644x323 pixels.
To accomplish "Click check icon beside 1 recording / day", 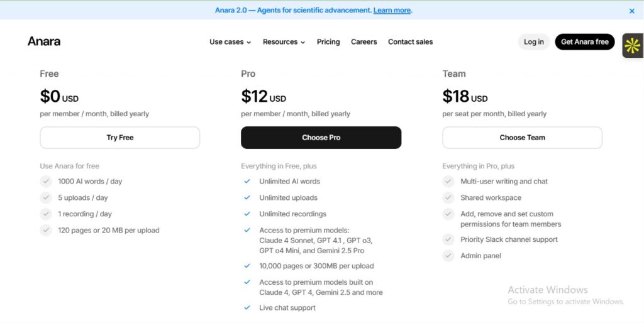I will click(x=46, y=214).
